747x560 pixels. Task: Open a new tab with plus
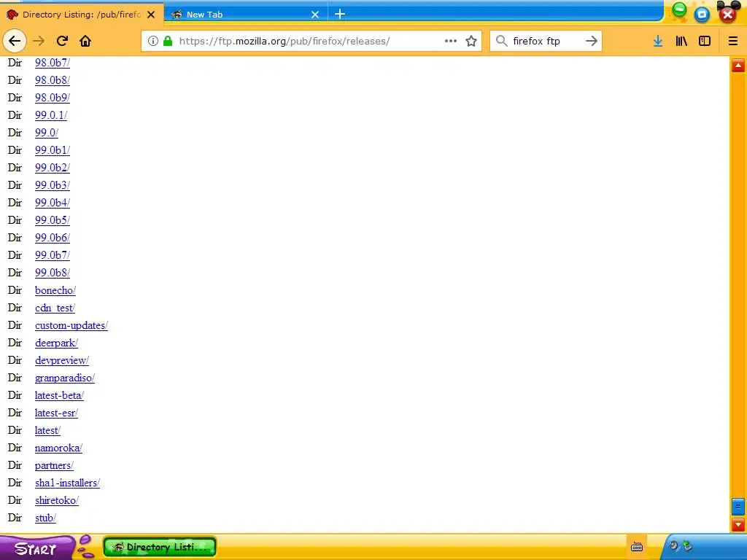340,15
